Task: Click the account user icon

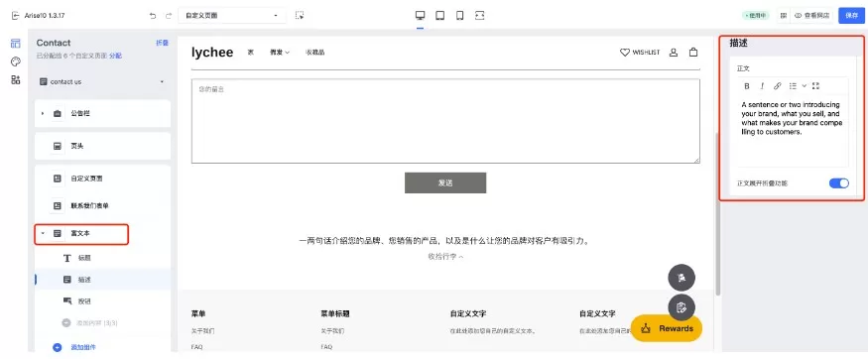Action: [x=674, y=53]
